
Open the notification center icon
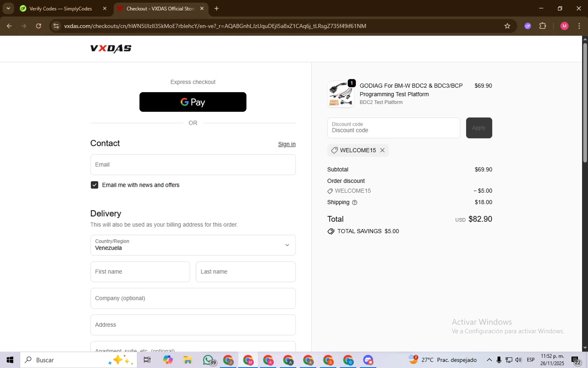click(x=576, y=360)
